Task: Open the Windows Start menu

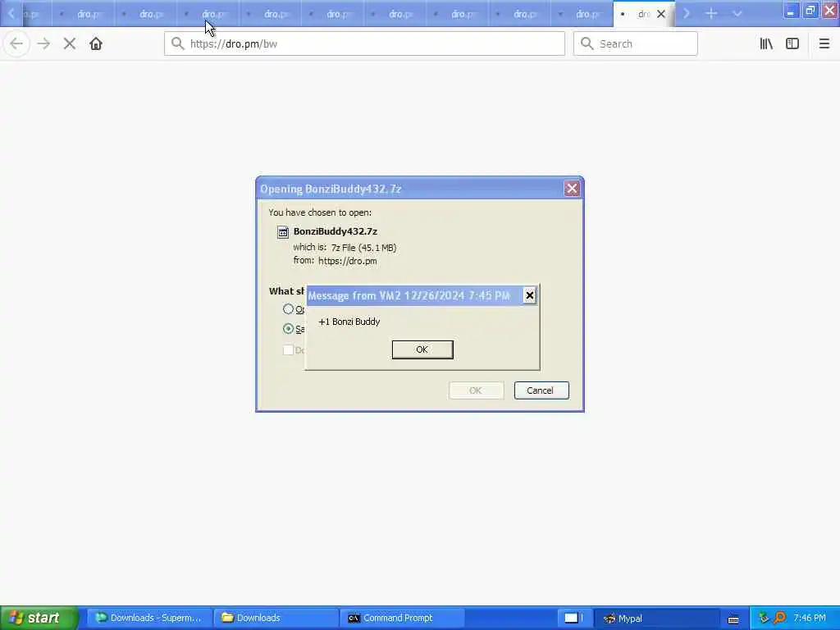Action: [x=39, y=618]
